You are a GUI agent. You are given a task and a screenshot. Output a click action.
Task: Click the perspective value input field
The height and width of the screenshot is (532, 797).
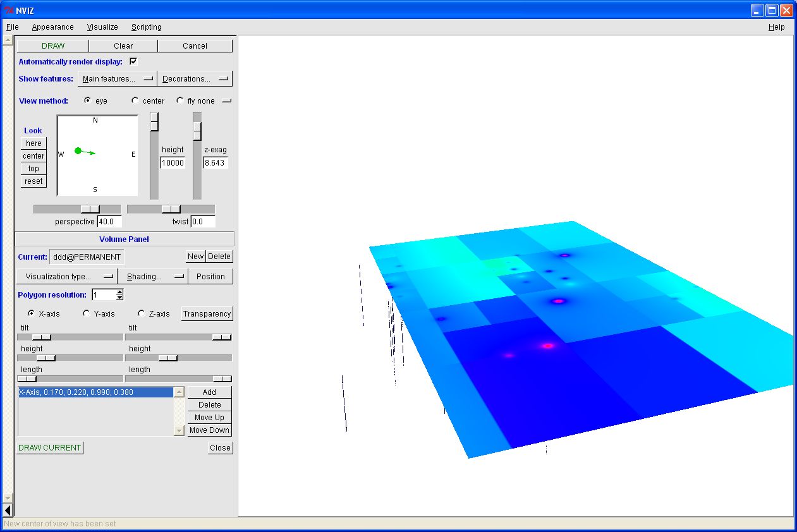[x=109, y=222]
